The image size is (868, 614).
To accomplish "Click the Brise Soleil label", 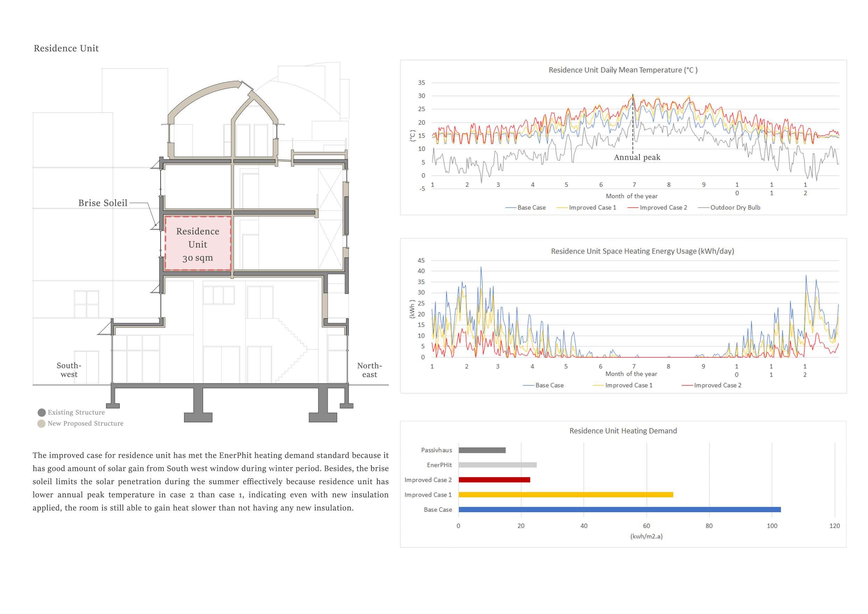I will click(x=103, y=203).
